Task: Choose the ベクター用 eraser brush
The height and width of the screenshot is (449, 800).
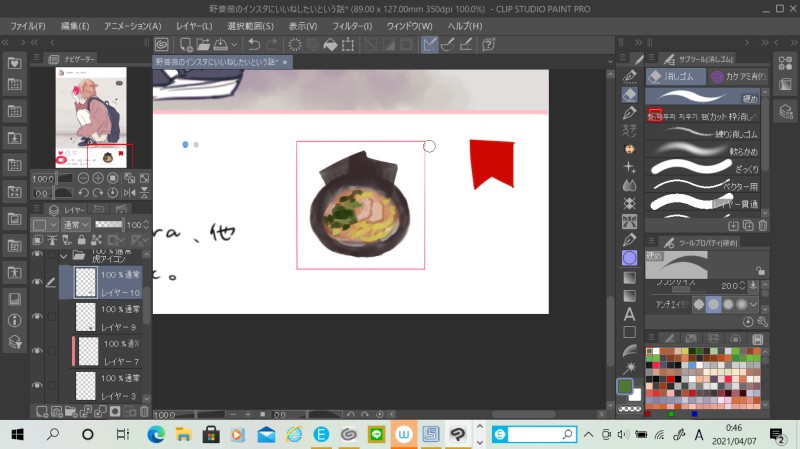Action: pos(703,185)
